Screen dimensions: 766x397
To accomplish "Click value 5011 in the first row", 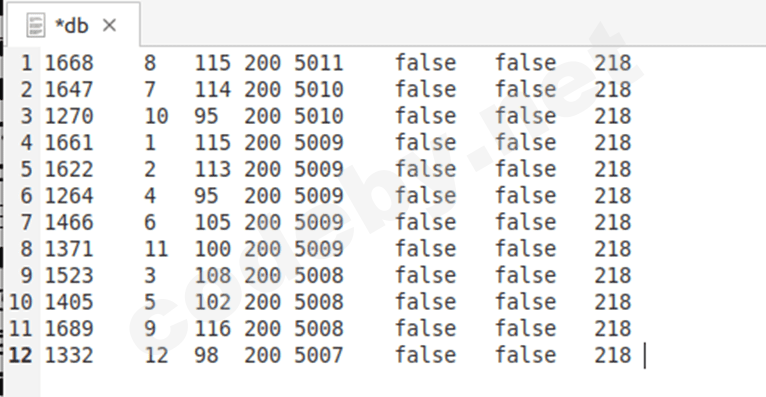I will [319, 63].
